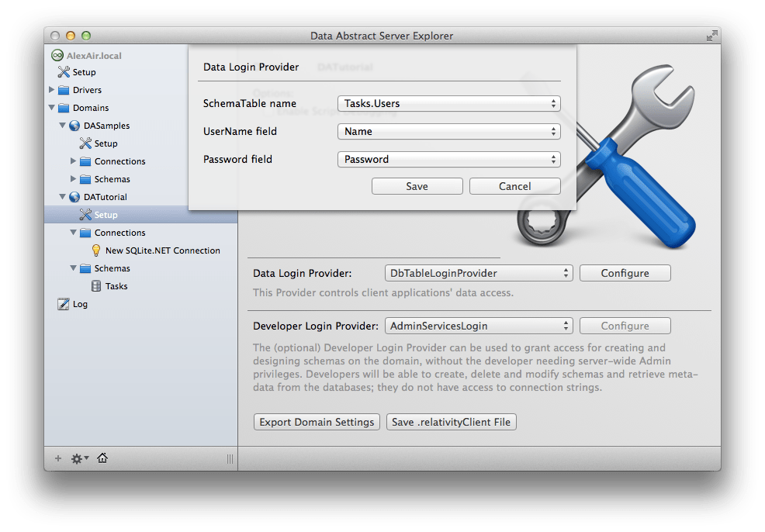This screenshot has height=532, width=765.
Task: Click the Setup tools icon under DASamples
Action: 85,143
